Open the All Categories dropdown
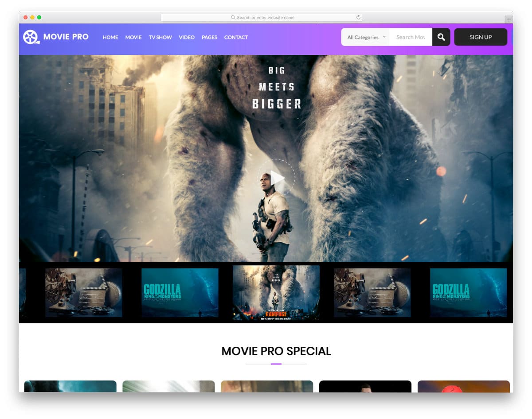The height and width of the screenshot is (419, 532). pyautogui.click(x=366, y=37)
